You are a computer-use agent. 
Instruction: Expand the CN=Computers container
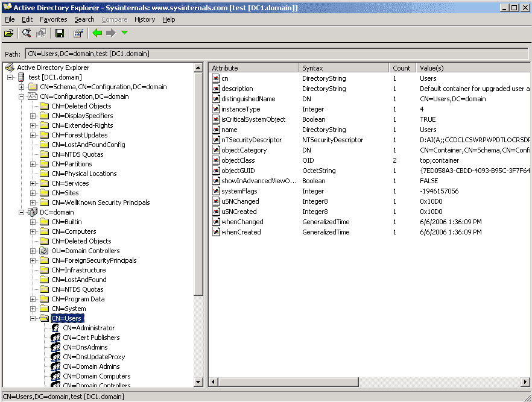pyautogui.click(x=34, y=231)
